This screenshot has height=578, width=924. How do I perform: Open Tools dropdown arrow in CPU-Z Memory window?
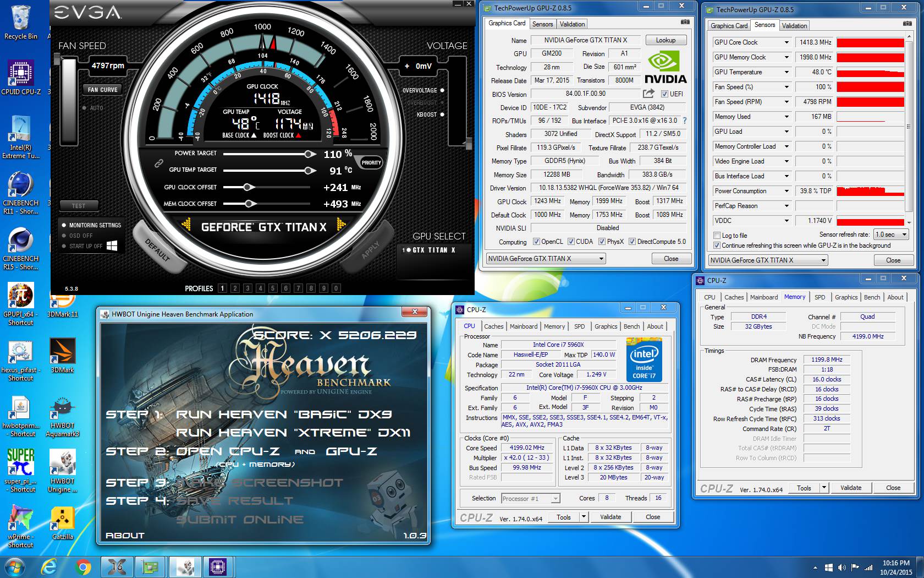pyautogui.click(x=824, y=488)
